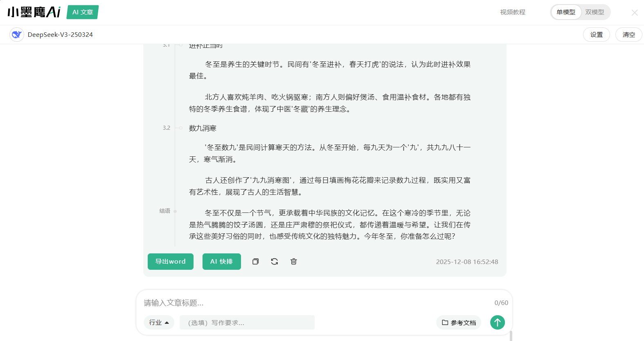
Task: Focus the article title input field
Action: (315, 303)
